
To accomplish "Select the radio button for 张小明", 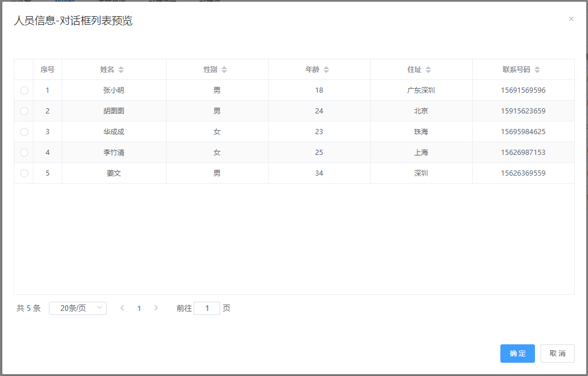I will click(x=24, y=90).
